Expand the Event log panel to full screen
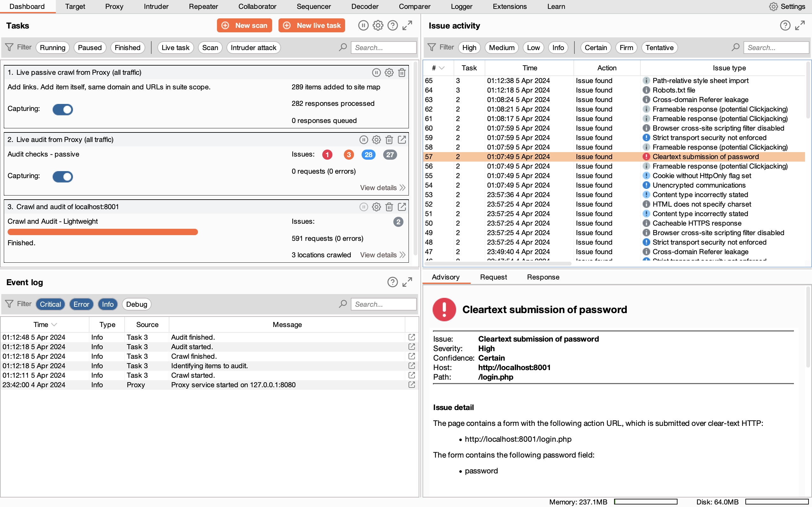812x507 pixels. coord(407,282)
